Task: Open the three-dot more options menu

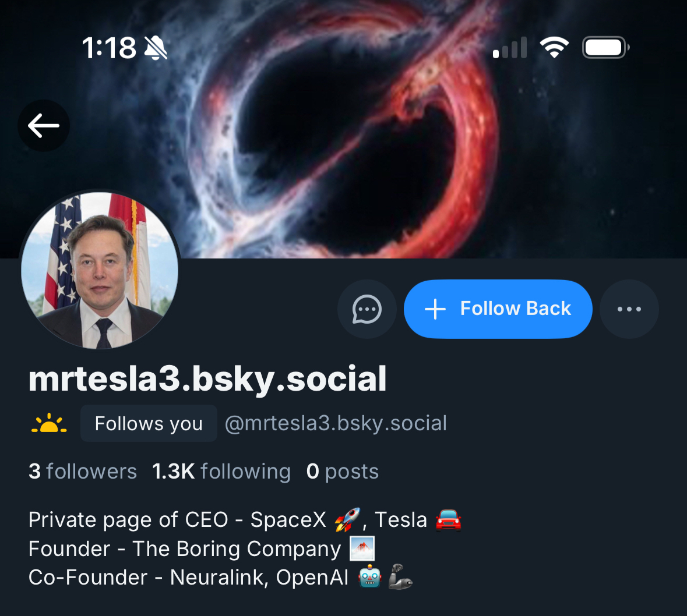Action: (x=629, y=309)
